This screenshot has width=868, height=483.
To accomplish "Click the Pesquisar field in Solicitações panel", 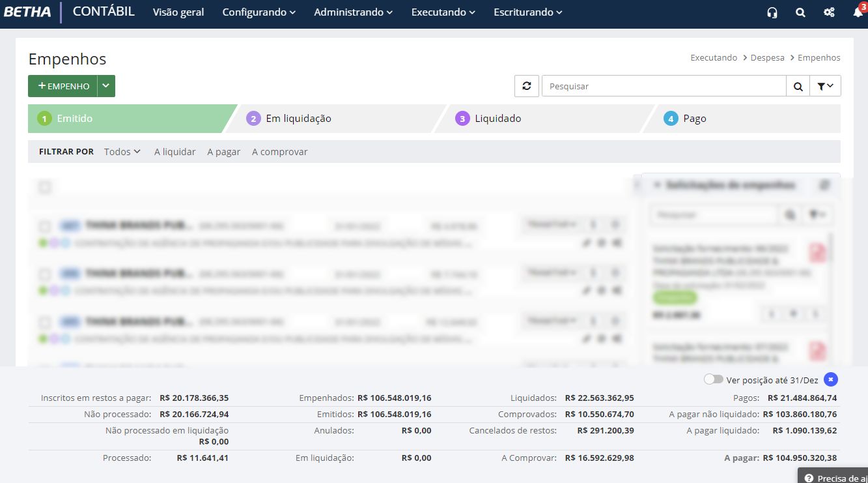I will 714,214.
